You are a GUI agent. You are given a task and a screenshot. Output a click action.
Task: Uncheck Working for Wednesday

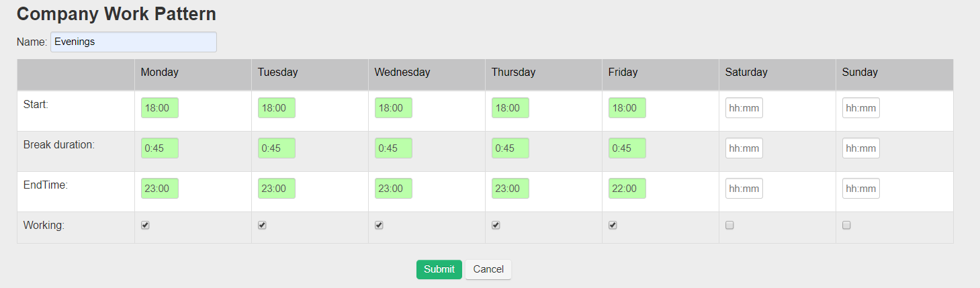pos(379,226)
